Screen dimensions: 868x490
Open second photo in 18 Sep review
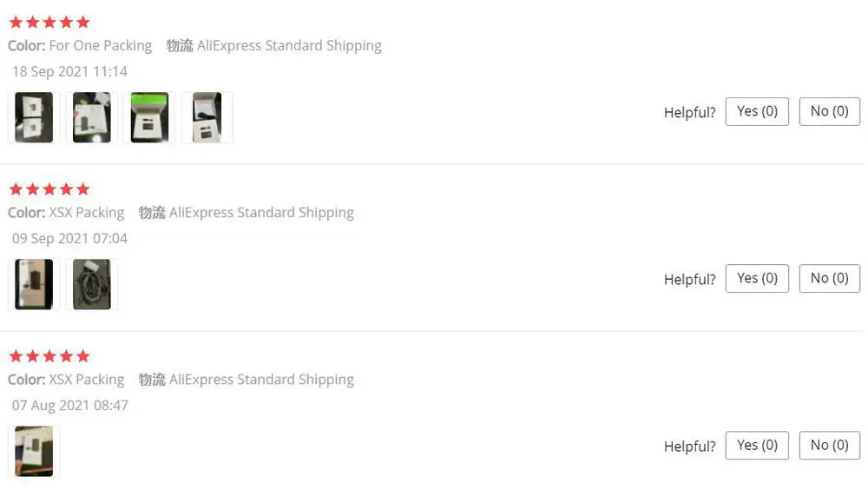(91, 117)
